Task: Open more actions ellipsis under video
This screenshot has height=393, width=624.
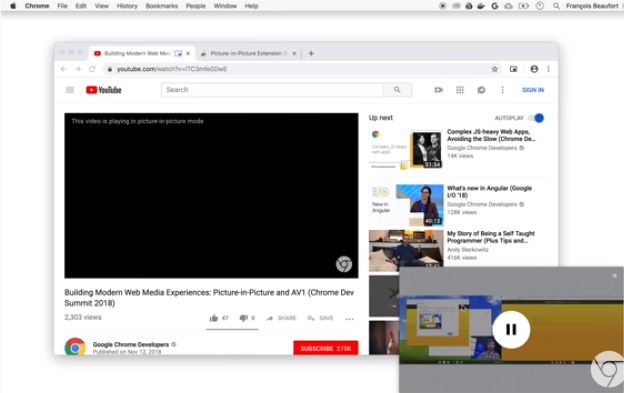Action: [349, 319]
